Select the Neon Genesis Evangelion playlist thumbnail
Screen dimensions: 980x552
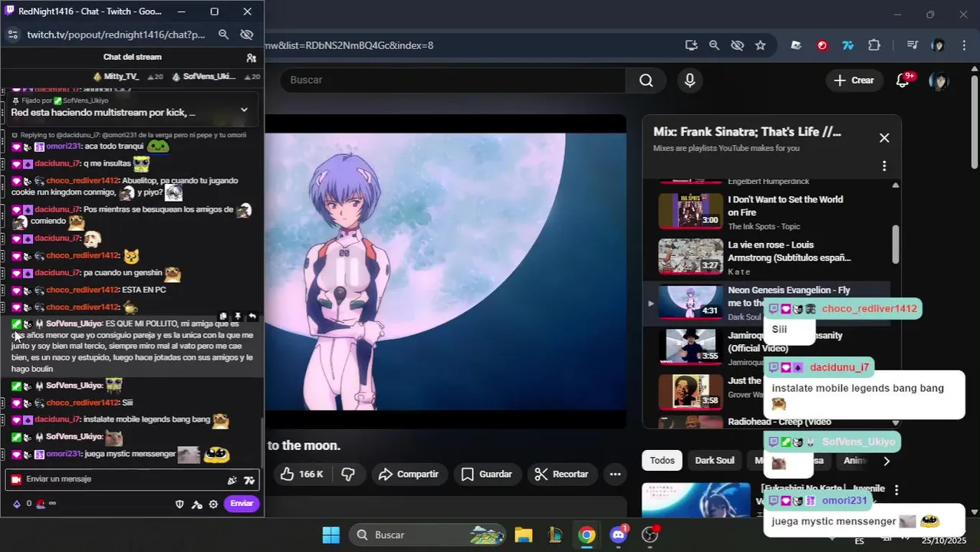(x=691, y=303)
